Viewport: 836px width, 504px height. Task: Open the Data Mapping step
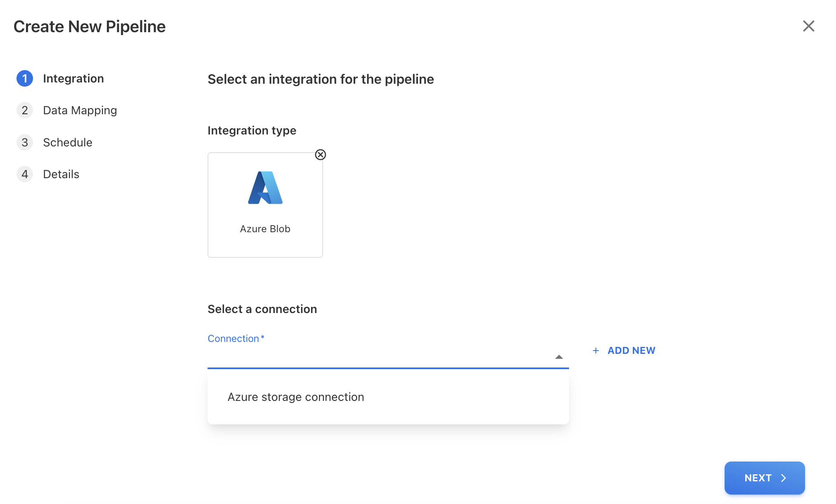pos(80,110)
